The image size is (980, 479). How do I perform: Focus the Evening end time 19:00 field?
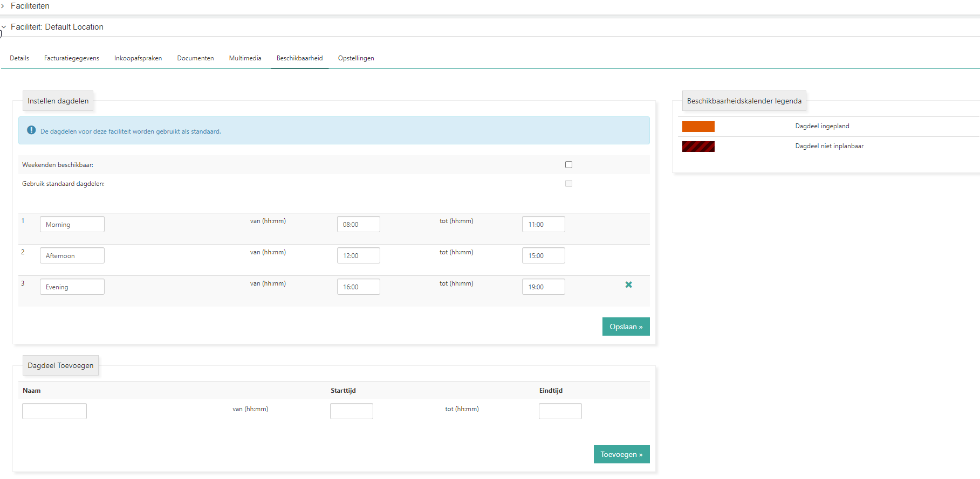[x=543, y=287]
